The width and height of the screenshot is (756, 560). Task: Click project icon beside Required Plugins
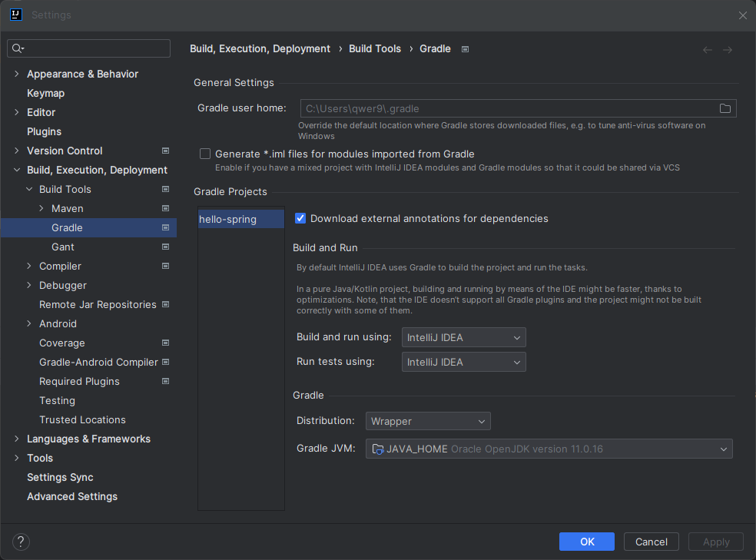coord(165,381)
